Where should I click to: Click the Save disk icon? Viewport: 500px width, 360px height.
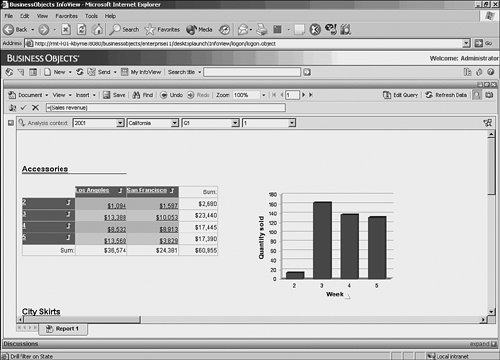click(x=106, y=95)
